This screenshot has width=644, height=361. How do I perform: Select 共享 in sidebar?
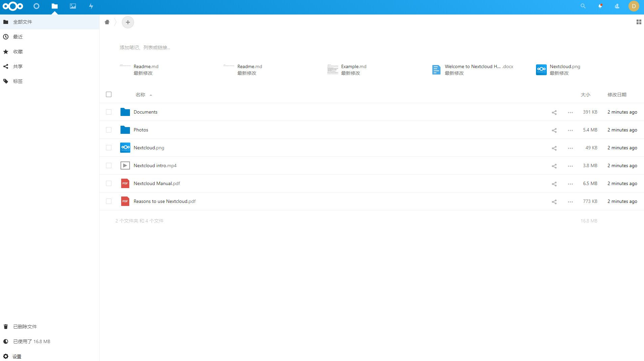tap(50, 66)
